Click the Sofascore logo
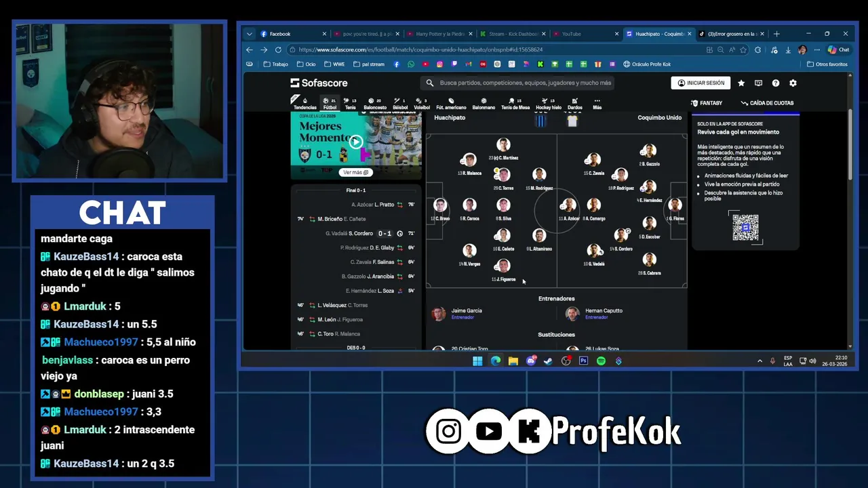 point(319,83)
